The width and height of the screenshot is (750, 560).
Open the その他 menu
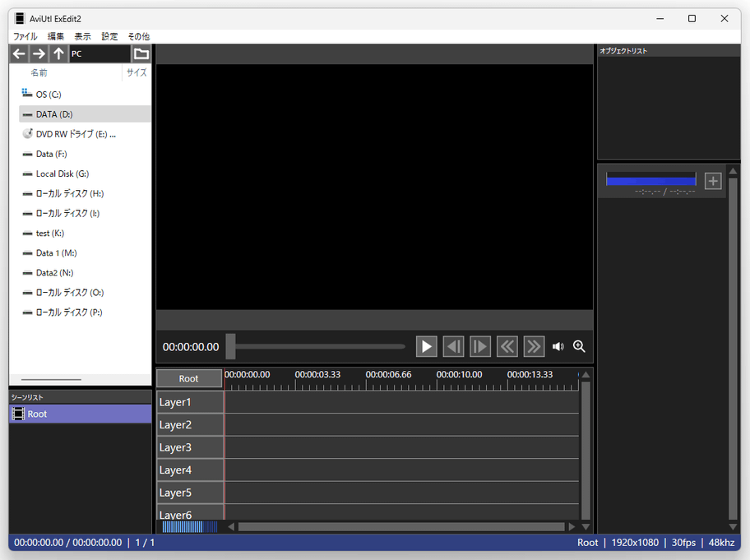tap(139, 36)
